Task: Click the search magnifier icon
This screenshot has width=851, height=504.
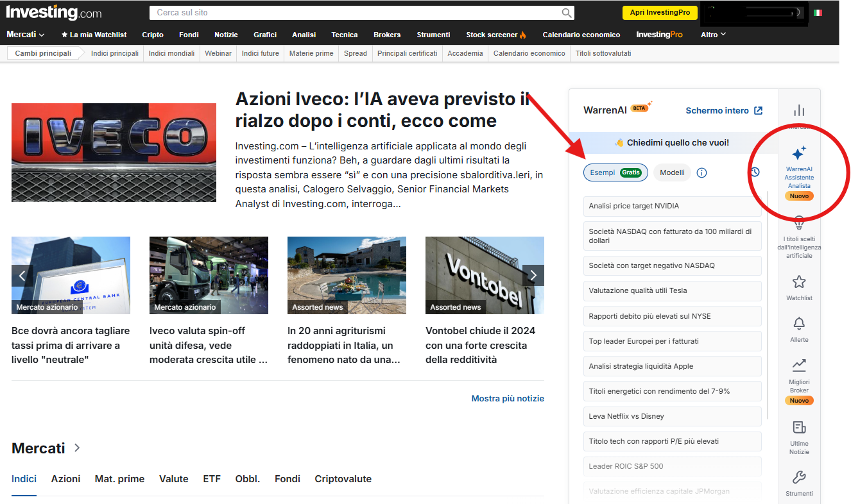Action: click(x=567, y=13)
